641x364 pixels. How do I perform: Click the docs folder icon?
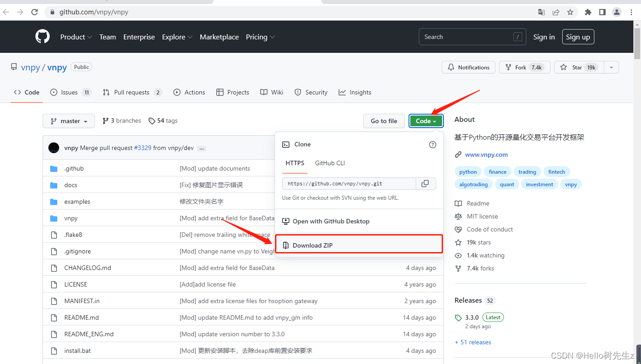(54, 185)
